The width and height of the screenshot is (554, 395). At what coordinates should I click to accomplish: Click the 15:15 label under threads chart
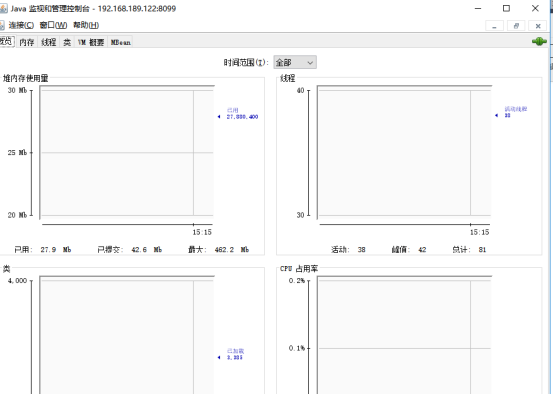479,232
